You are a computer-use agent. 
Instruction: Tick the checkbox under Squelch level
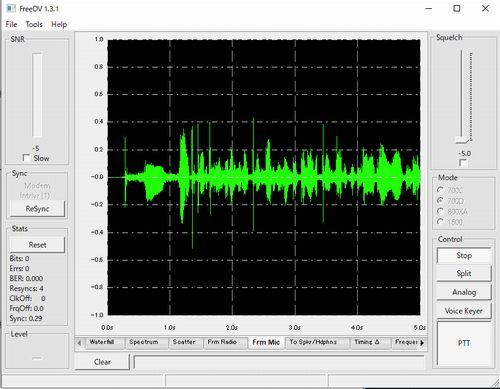463,163
